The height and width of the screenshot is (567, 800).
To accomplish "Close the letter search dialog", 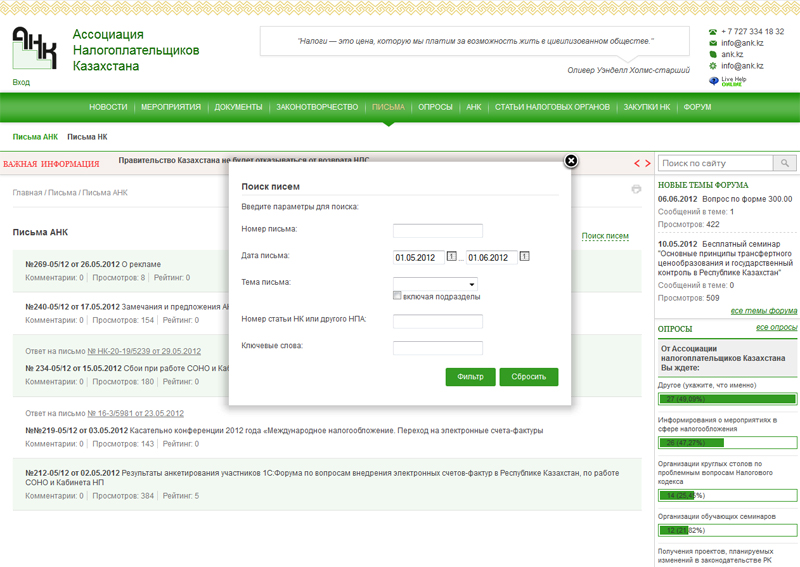I will point(571,160).
